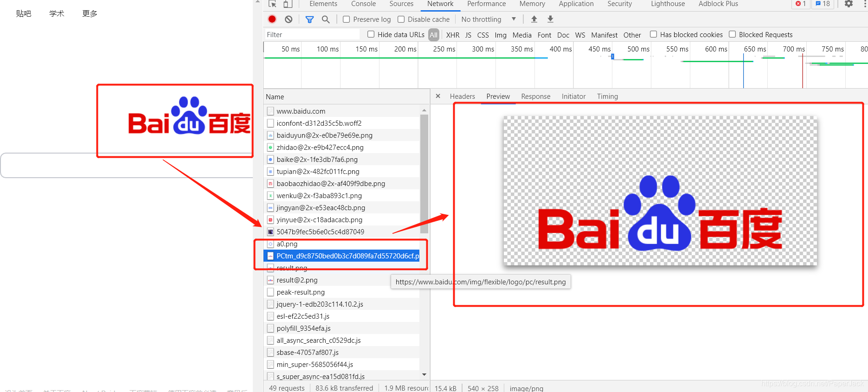Screen dimensions: 868x392
Task: Enable Disable cache checkbox
Action: click(401, 19)
